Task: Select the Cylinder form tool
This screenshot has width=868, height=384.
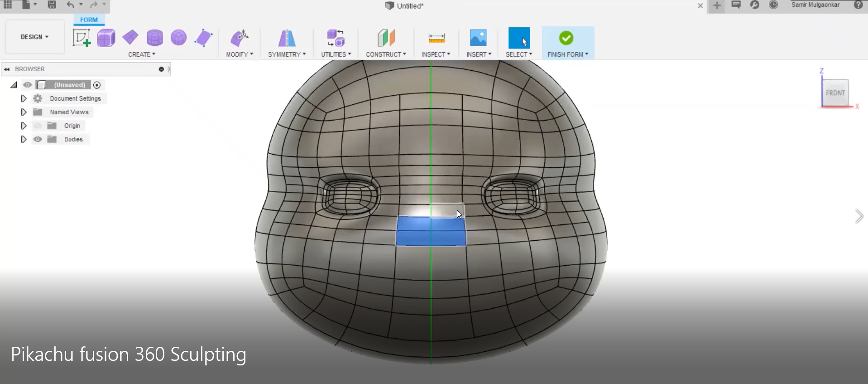Action: coord(155,38)
